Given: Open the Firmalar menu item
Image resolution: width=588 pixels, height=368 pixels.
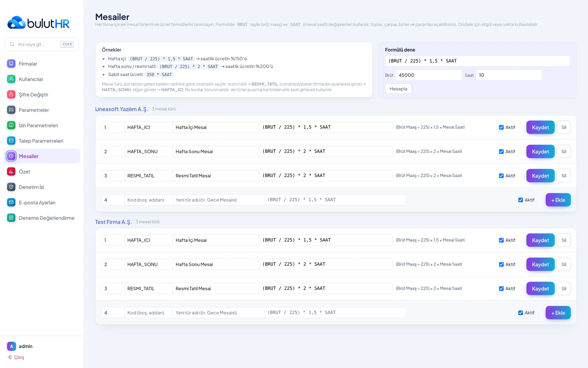Looking at the screenshot, I should (42, 64).
